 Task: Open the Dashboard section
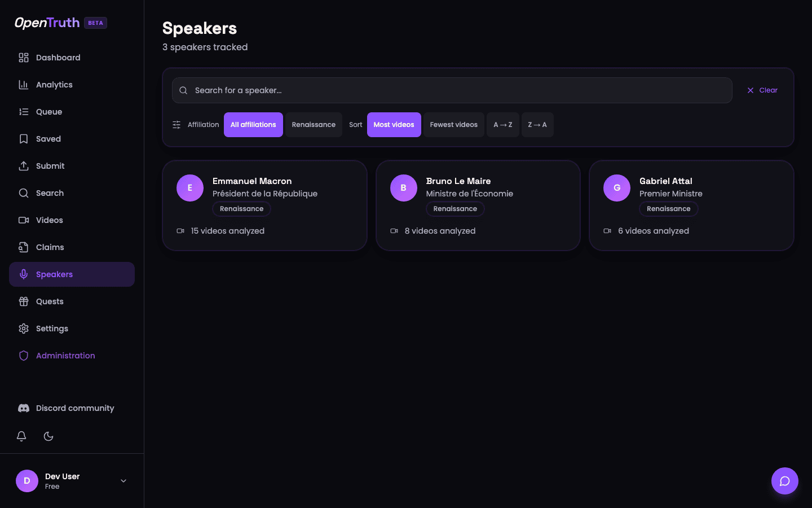pyautogui.click(x=58, y=57)
